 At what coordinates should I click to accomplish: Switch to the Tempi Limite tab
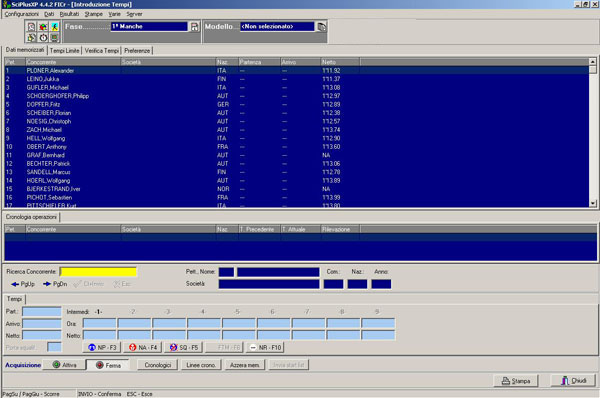(x=64, y=51)
